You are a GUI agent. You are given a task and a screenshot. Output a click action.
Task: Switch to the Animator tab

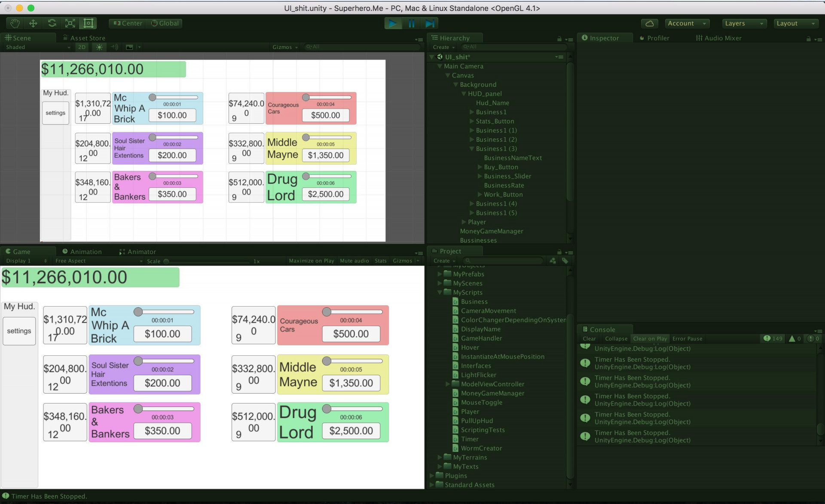(x=137, y=252)
